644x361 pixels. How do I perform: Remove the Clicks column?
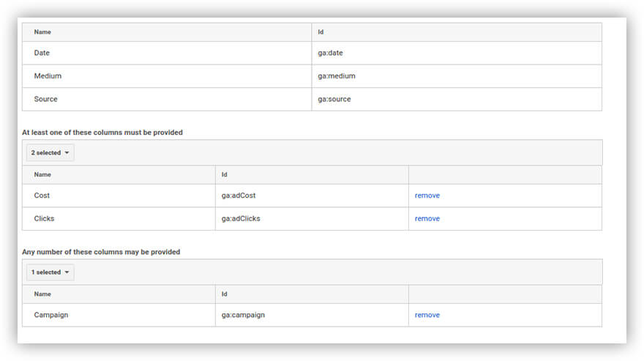[x=427, y=219]
